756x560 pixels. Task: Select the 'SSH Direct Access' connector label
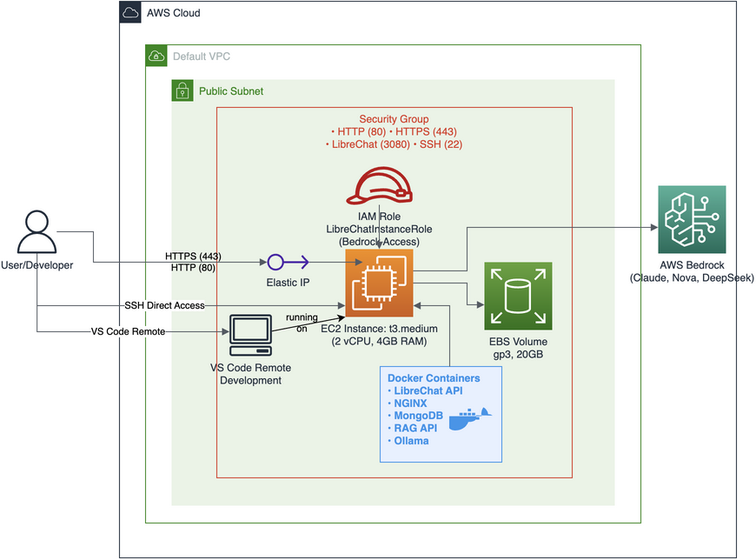coord(164,305)
